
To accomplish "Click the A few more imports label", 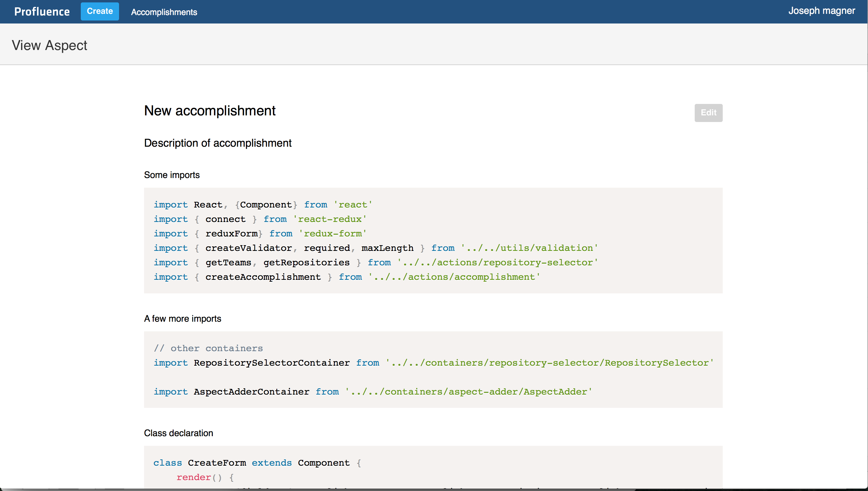I will (183, 319).
